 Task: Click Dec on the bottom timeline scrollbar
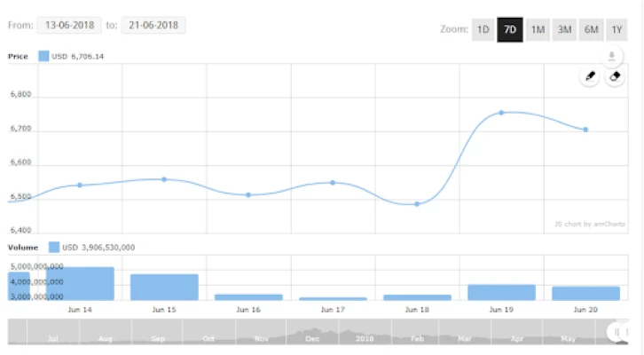(312, 338)
